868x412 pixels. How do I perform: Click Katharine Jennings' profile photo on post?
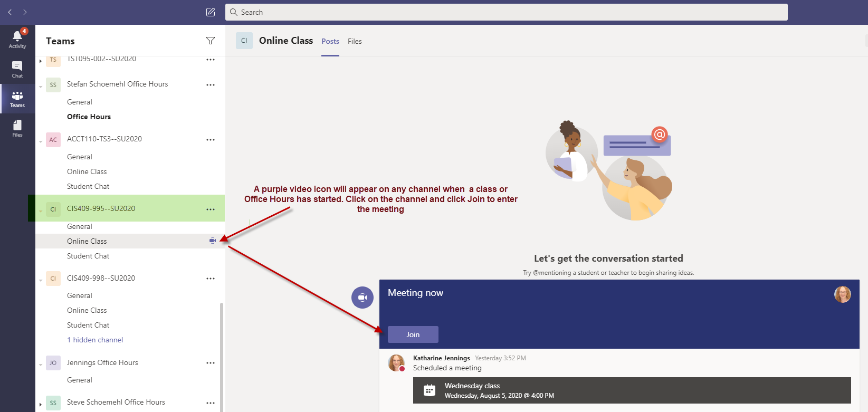396,363
